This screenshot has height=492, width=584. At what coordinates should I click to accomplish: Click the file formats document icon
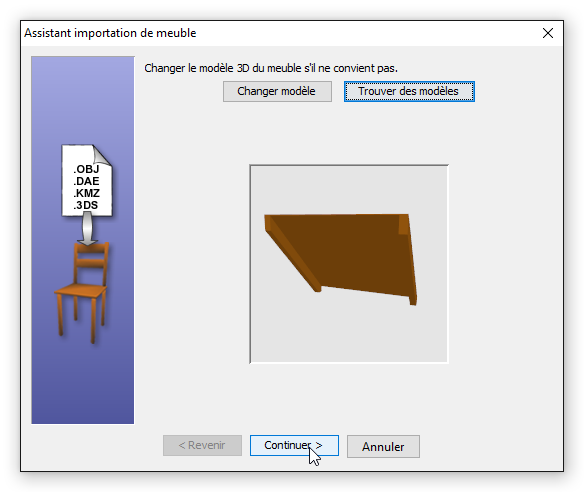coord(87,180)
